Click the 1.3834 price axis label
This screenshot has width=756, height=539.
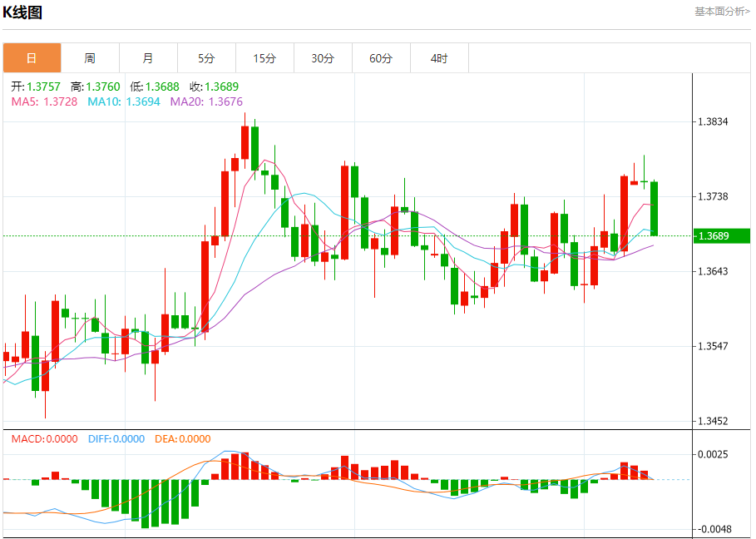(x=713, y=121)
